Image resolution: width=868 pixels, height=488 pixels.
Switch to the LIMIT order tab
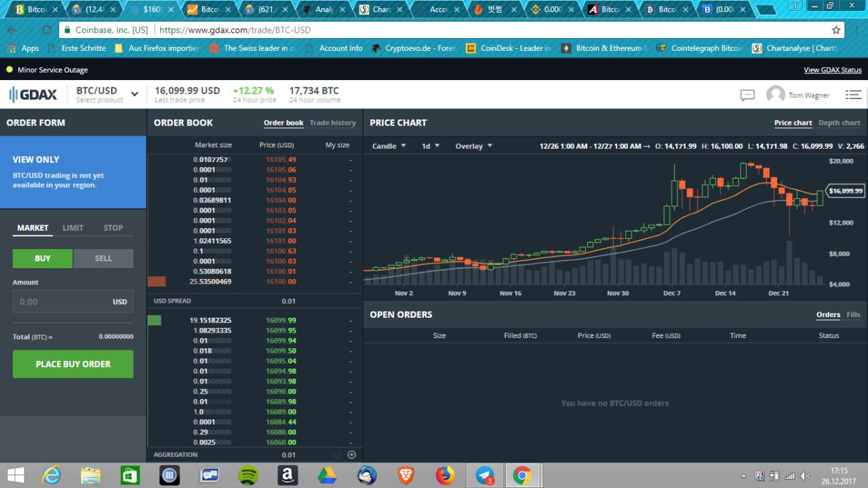[x=73, y=228]
